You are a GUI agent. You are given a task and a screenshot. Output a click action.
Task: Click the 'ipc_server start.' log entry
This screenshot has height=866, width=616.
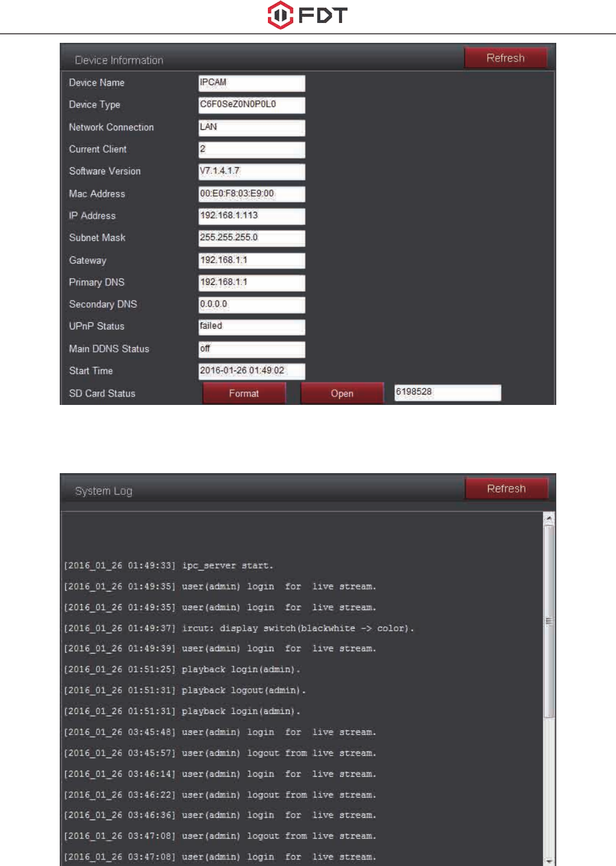click(x=168, y=566)
